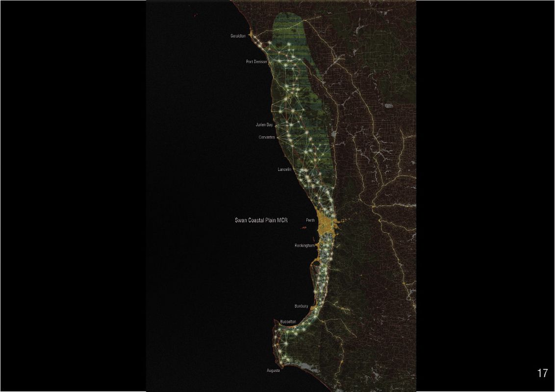This screenshot has height=392, width=555.
Task: Click the Port Denison place label
Action: point(255,62)
